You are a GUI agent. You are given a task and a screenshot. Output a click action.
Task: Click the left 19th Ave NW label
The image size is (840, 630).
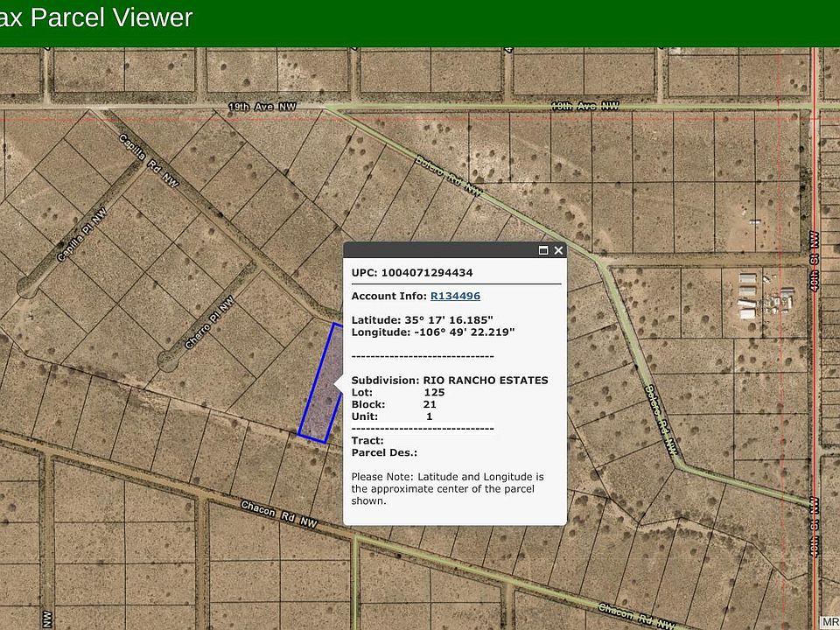point(262,107)
